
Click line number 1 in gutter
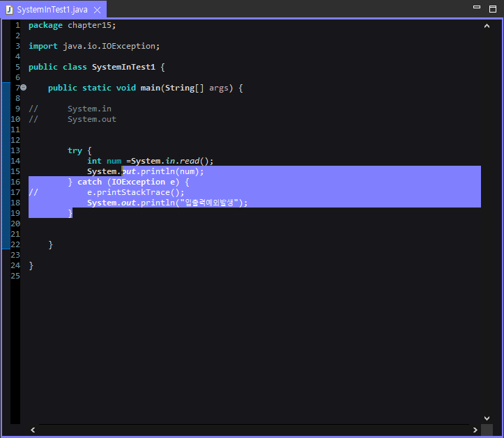pyautogui.click(x=17, y=25)
